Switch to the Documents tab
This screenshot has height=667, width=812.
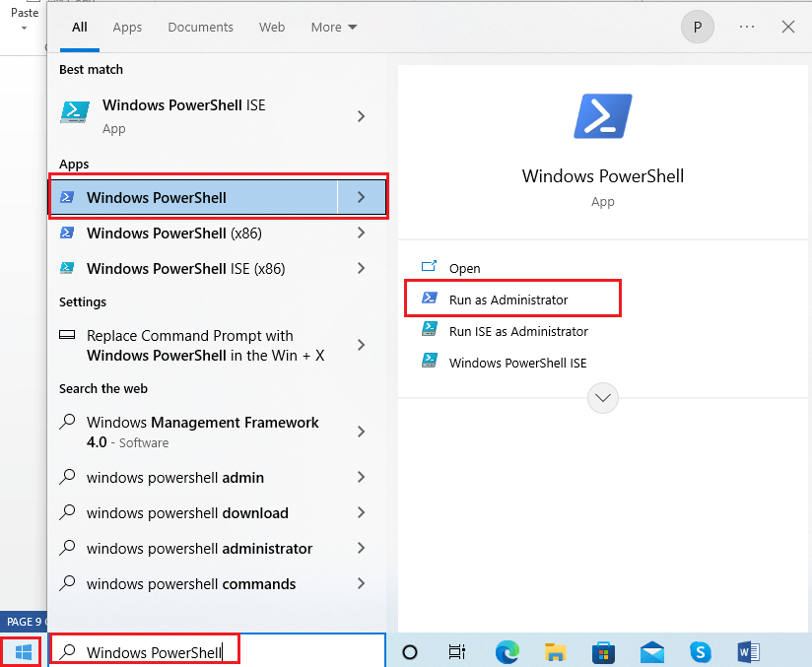point(200,27)
